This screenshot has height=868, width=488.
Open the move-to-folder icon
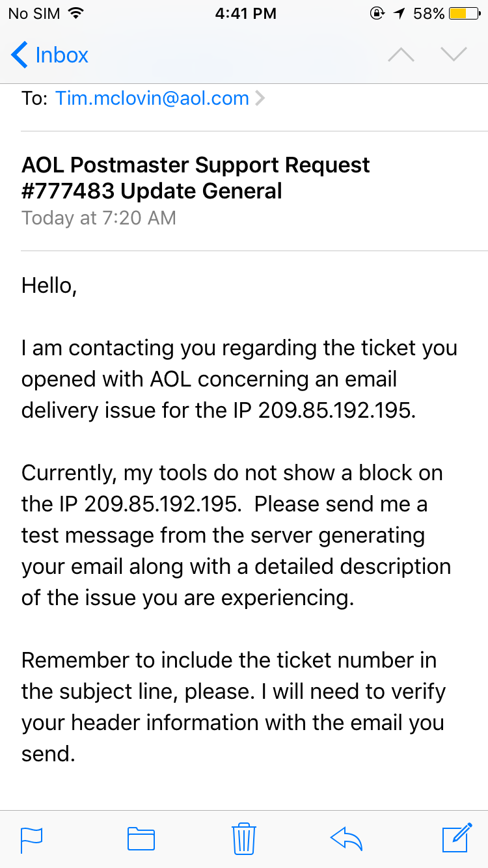click(141, 839)
